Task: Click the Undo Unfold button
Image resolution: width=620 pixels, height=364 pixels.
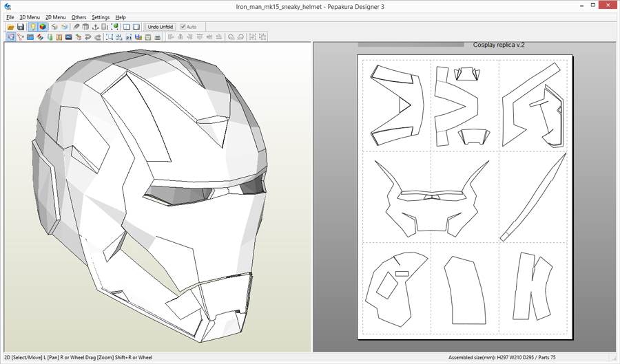Action: point(160,27)
